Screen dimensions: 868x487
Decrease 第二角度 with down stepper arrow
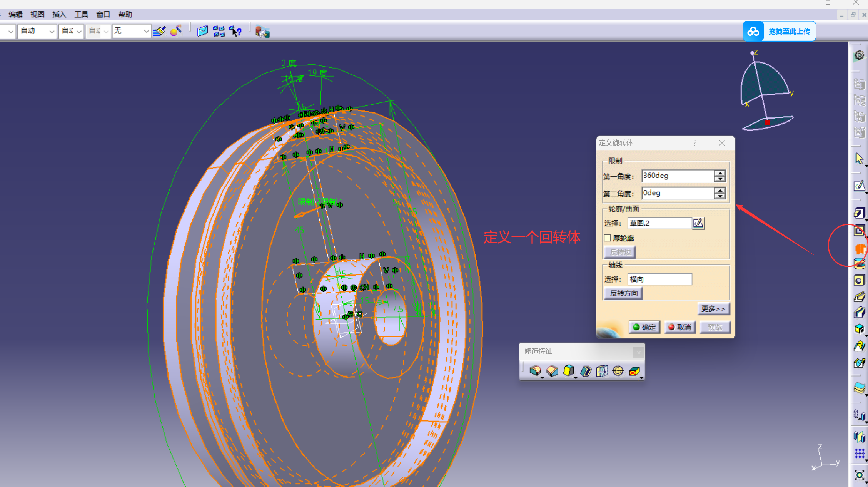point(720,196)
